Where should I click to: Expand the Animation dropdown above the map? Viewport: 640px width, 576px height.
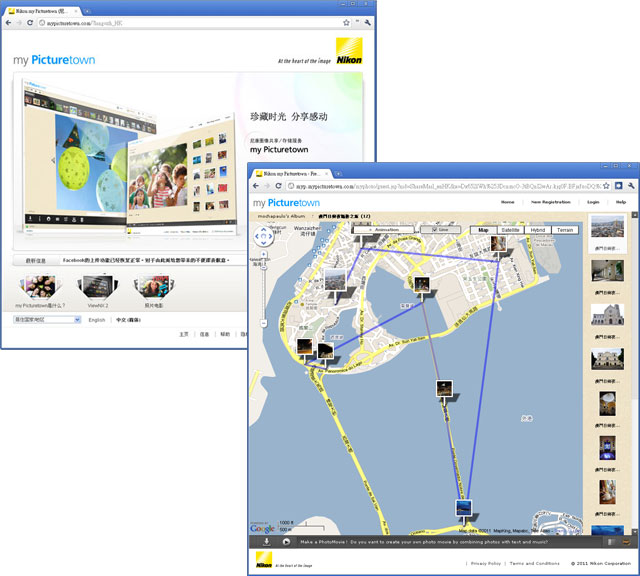pos(384,230)
